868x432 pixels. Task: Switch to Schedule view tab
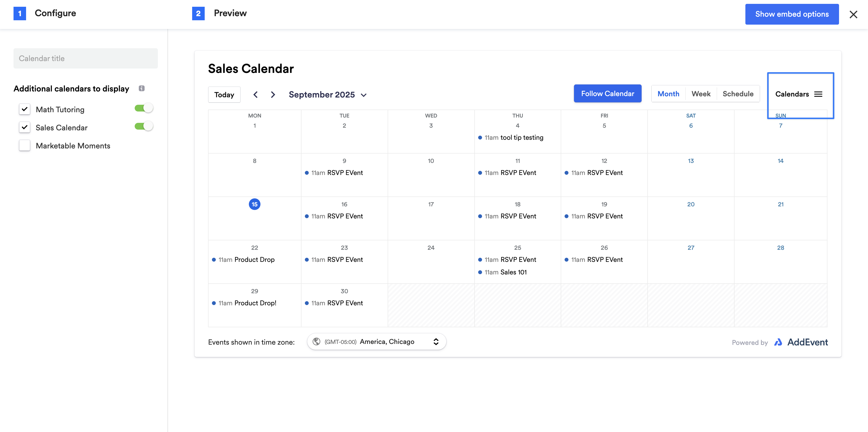pyautogui.click(x=738, y=94)
